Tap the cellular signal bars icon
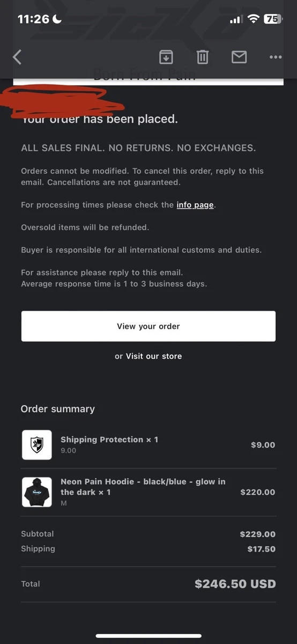This screenshot has height=644, width=297. click(236, 19)
